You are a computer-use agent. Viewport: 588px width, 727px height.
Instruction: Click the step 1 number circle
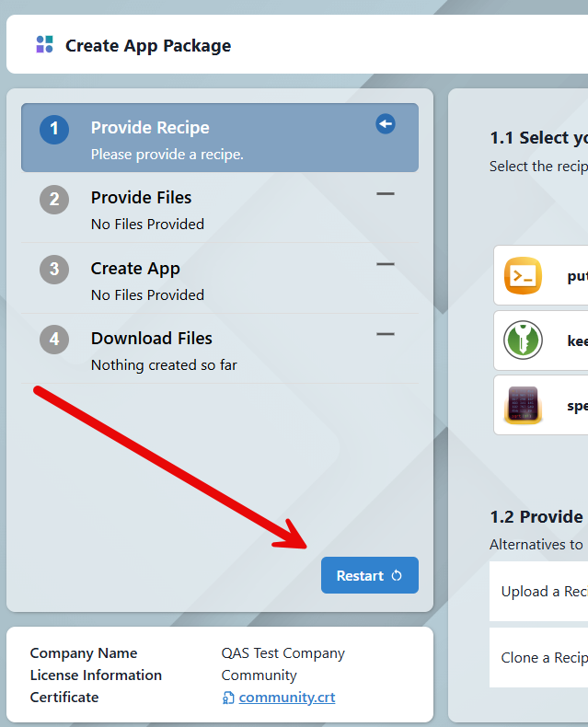point(54,129)
